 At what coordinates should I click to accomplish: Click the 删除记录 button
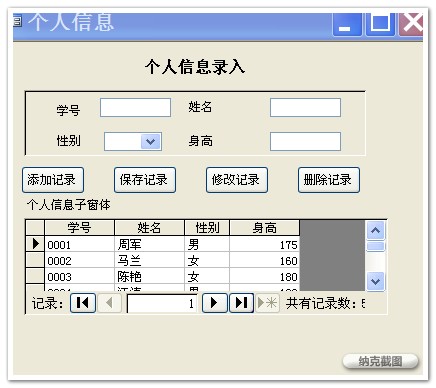329,180
